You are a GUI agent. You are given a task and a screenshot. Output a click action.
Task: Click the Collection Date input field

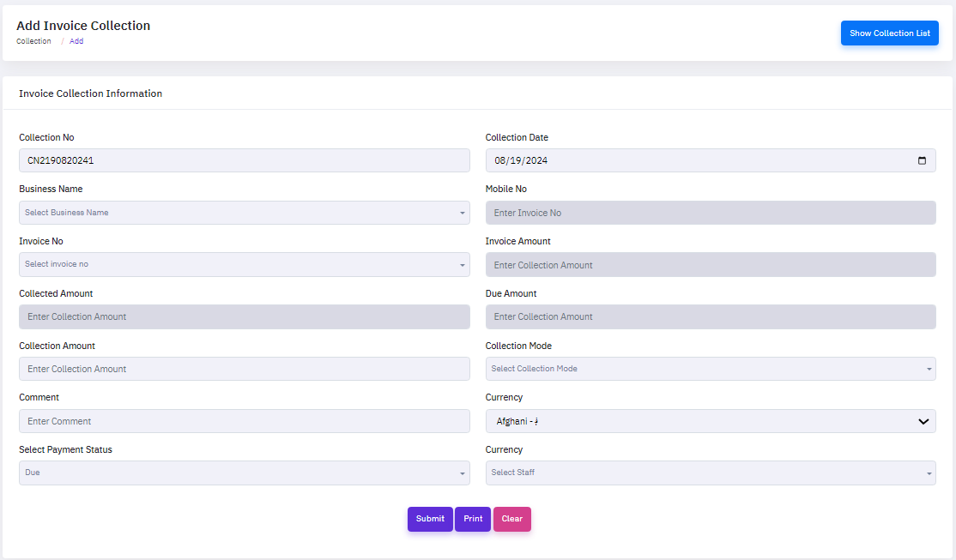pos(687,160)
